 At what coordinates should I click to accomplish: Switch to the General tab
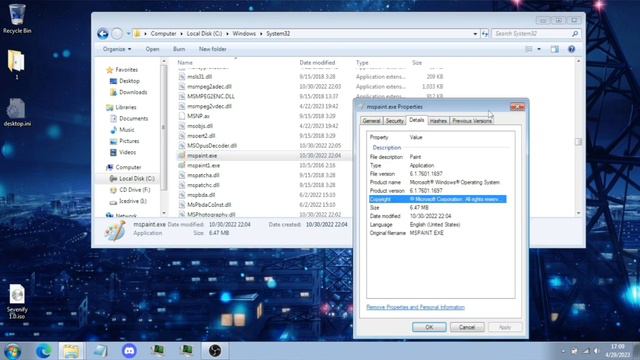[371, 121]
